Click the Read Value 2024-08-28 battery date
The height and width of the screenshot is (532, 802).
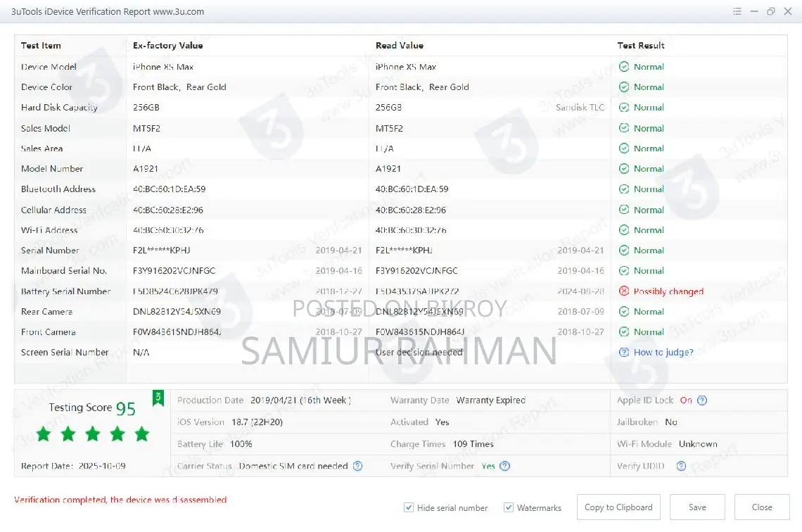click(580, 291)
